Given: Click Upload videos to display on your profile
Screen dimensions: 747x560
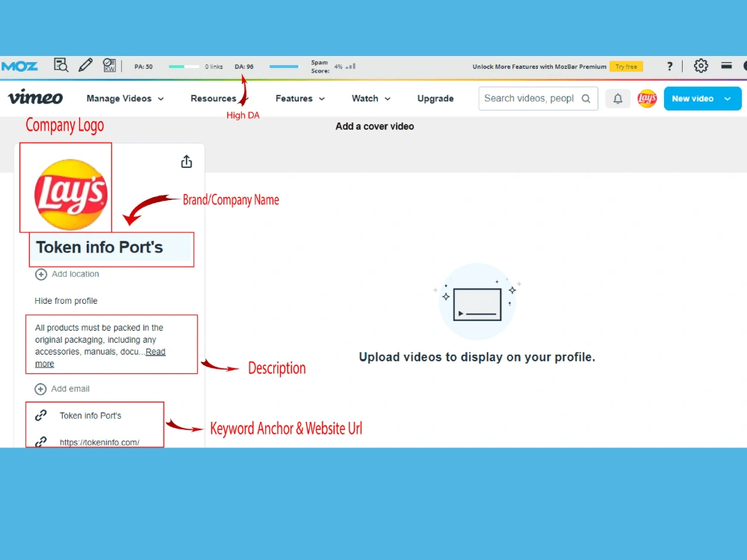Looking at the screenshot, I should [477, 357].
